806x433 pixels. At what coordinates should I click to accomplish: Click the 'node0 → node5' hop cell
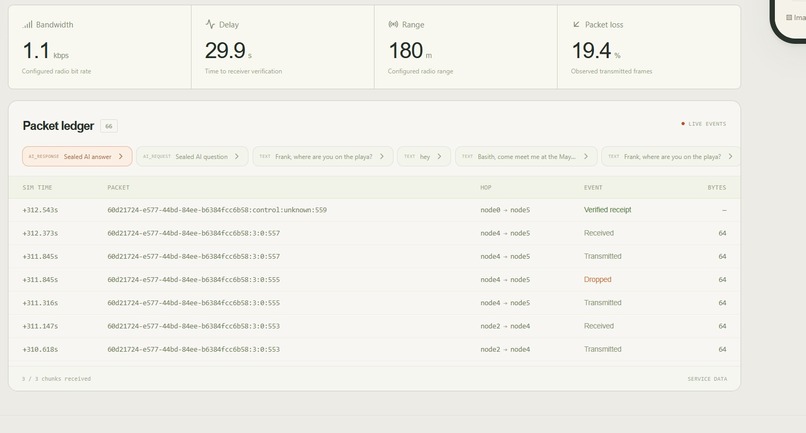pyautogui.click(x=505, y=210)
